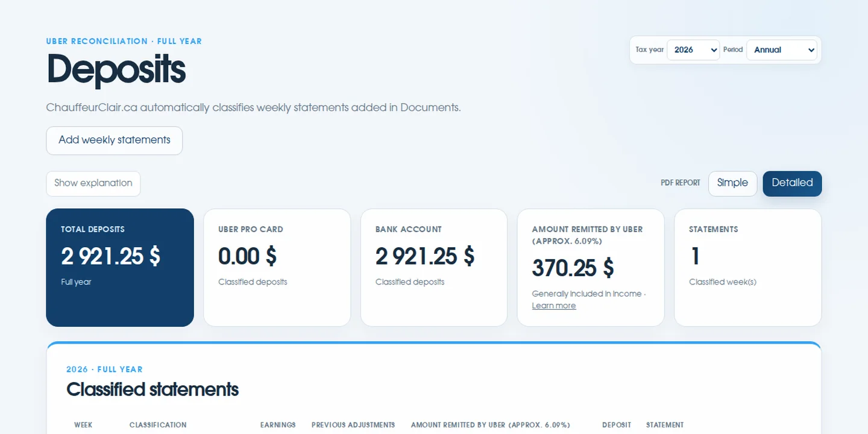
Task: Select the Detailed PDF report option
Action: point(792,183)
